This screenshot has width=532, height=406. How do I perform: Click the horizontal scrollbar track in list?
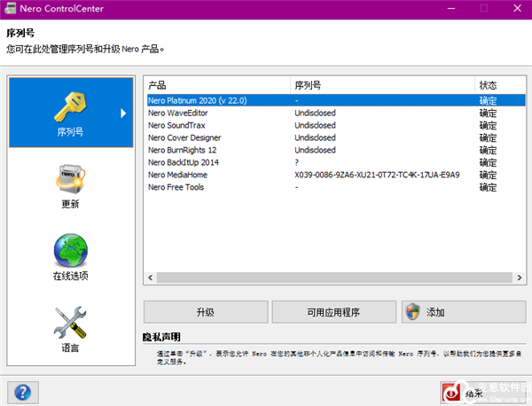(334, 277)
